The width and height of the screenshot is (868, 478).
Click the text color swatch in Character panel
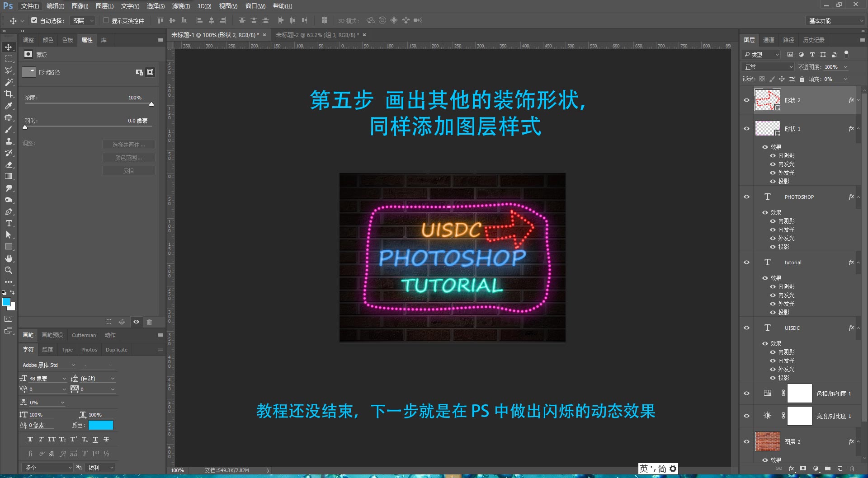point(101,425)
